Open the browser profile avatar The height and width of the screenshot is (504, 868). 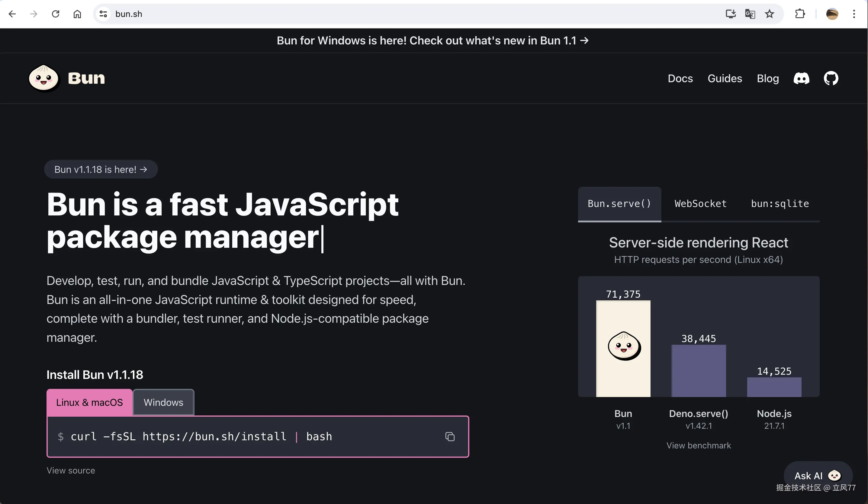(x=832, y=14)
